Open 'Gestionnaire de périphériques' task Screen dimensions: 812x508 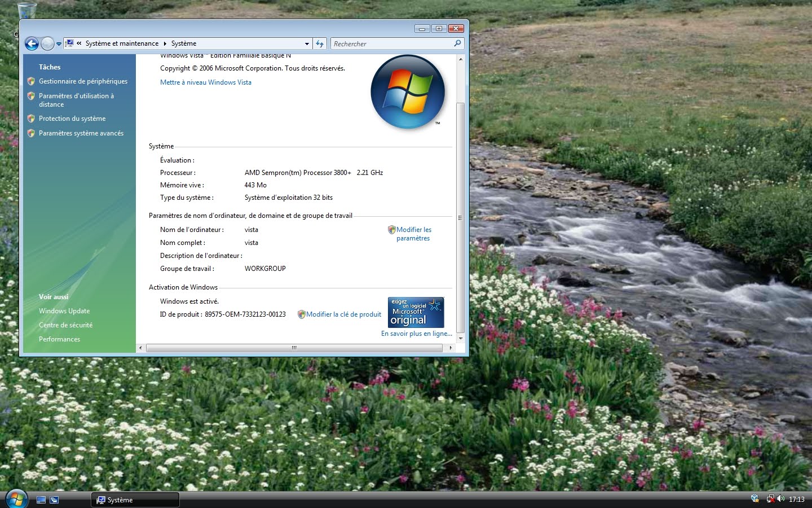[83, 81]
